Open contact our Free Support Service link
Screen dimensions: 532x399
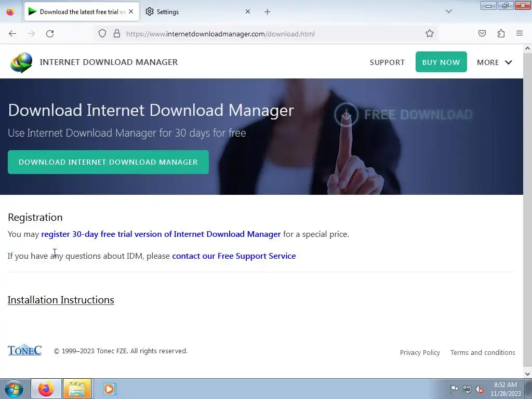pyautogui.click(x=234, y=256)
